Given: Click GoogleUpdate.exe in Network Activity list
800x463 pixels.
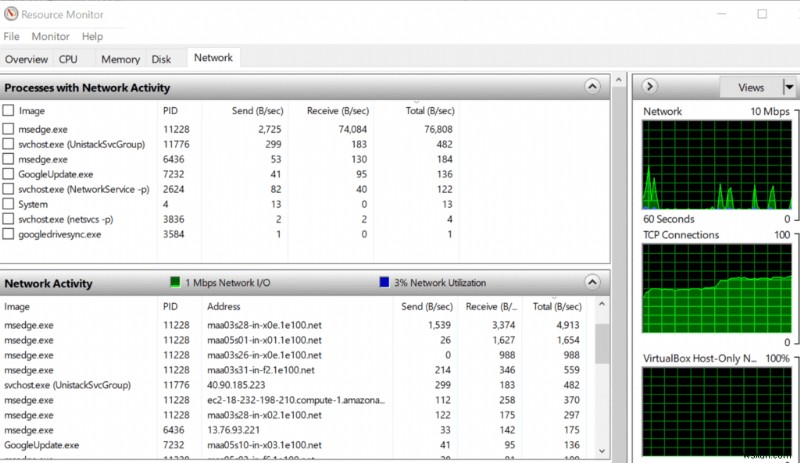Looking at the screenshot, I should pos(42,445).
